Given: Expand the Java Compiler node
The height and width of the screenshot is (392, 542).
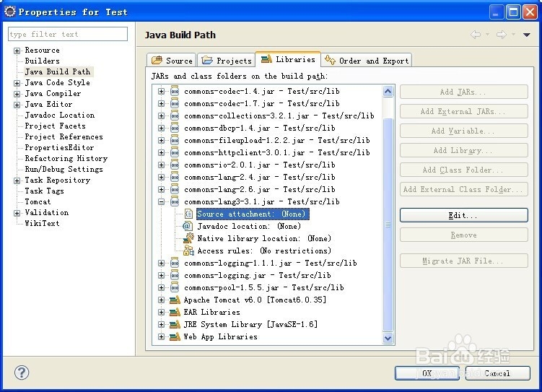Looking at the screenshot, I should click(17, 94).
